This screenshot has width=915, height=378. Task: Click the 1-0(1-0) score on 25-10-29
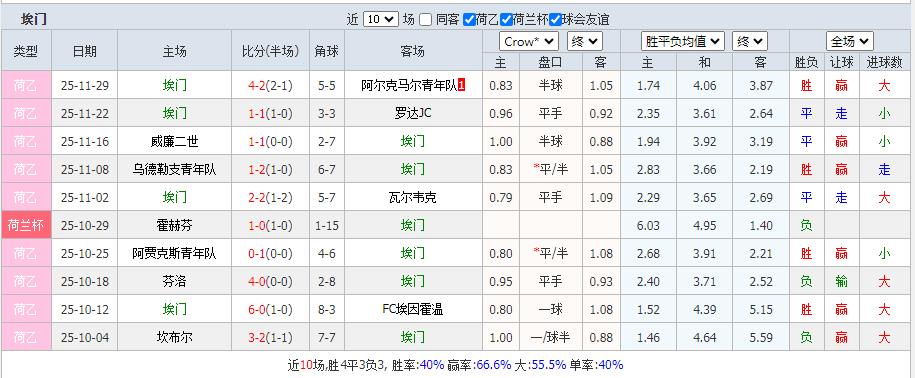[x=270, y=226]
